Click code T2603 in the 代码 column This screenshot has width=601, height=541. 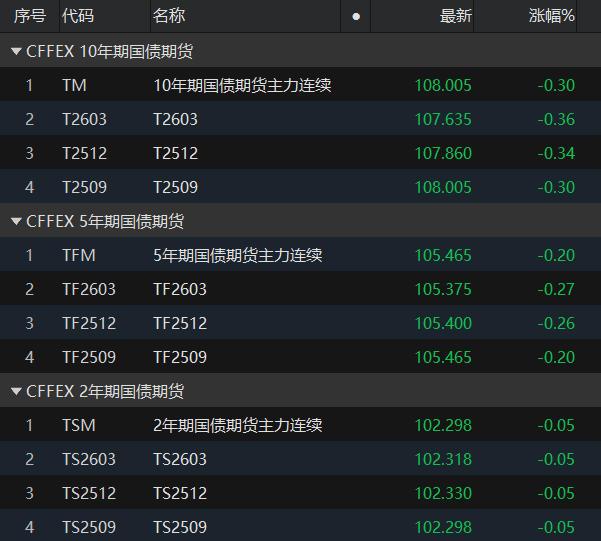(84, 119)
